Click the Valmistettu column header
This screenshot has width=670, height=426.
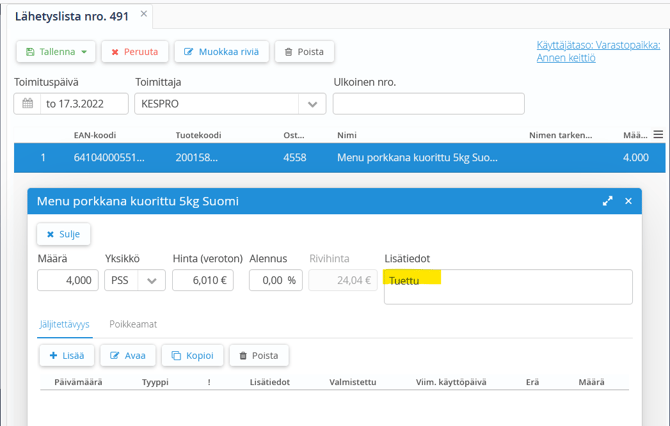point(353,382)
